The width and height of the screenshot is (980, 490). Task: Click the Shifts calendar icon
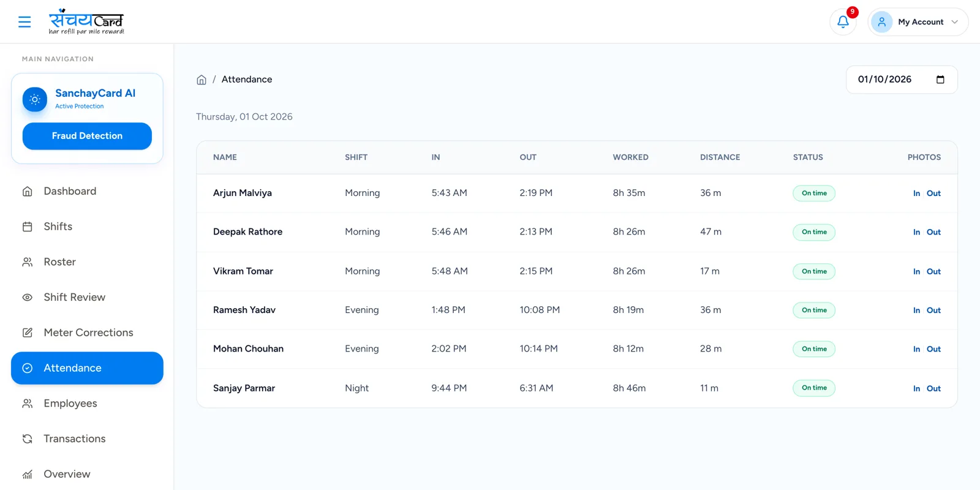click(28, 227)
